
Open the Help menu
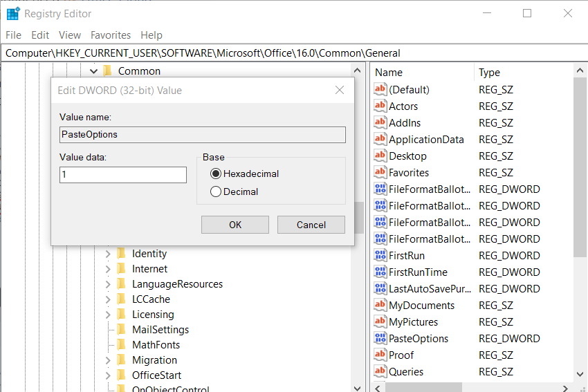coord(151,35)
